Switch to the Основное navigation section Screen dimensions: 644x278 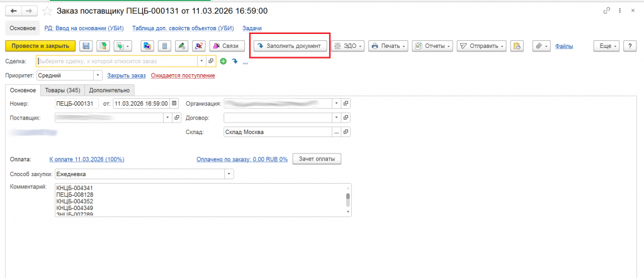[23, 28]
